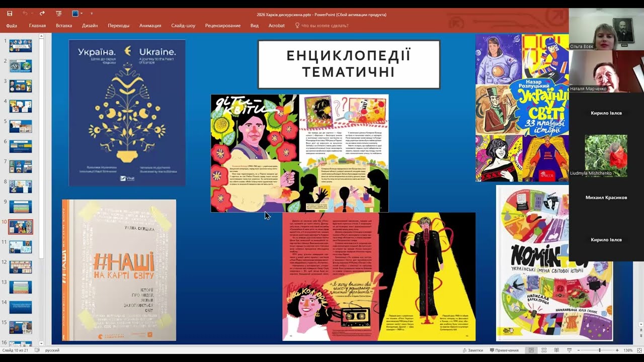Click the 'Что вы хотите сделать?' search field
The height and width of the screenshot is (362, 644).
[x=325, y=26]
